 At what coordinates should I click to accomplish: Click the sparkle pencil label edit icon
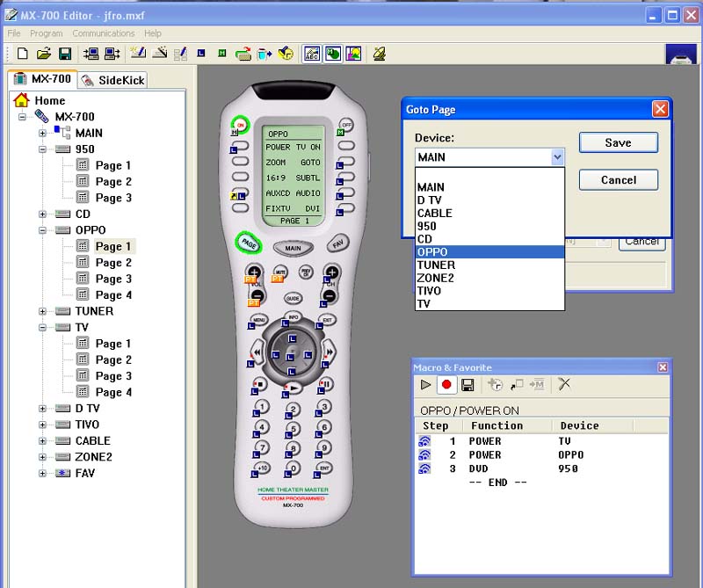coord(138,53)
